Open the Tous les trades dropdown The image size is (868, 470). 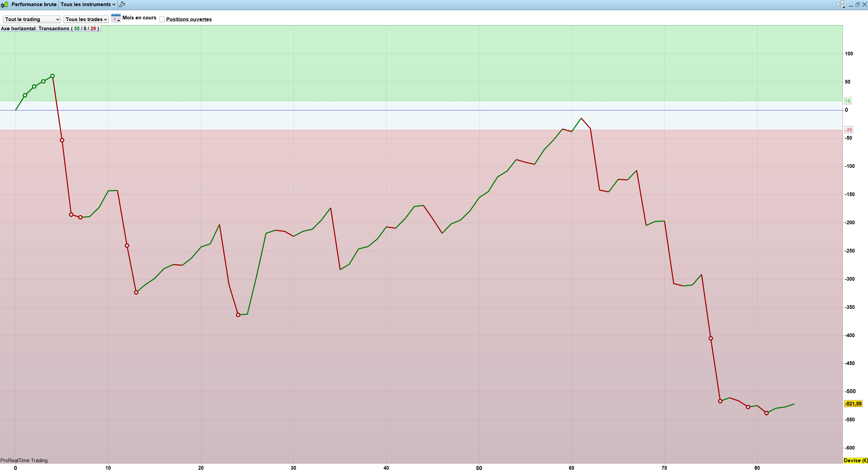[86, 19]
